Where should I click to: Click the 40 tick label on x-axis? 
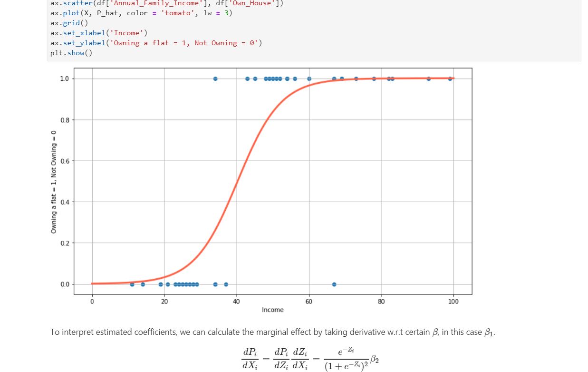pos(237,301)
